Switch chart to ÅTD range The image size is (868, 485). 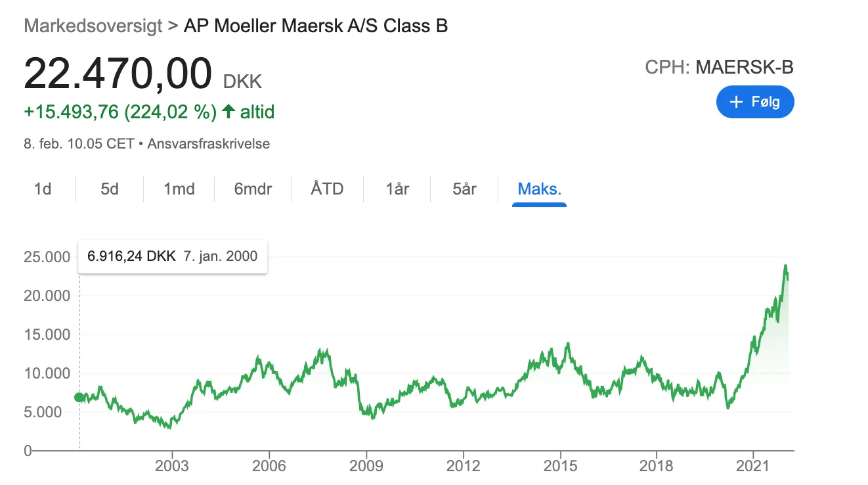327,189
